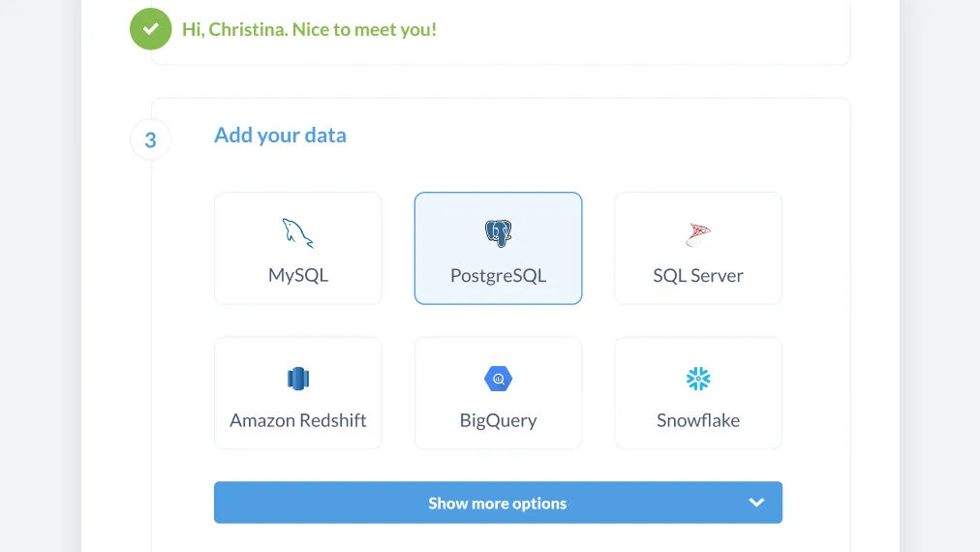The image size is (980, 552).
Task: Select the SQL Server text label
Action: coord(698,276)
